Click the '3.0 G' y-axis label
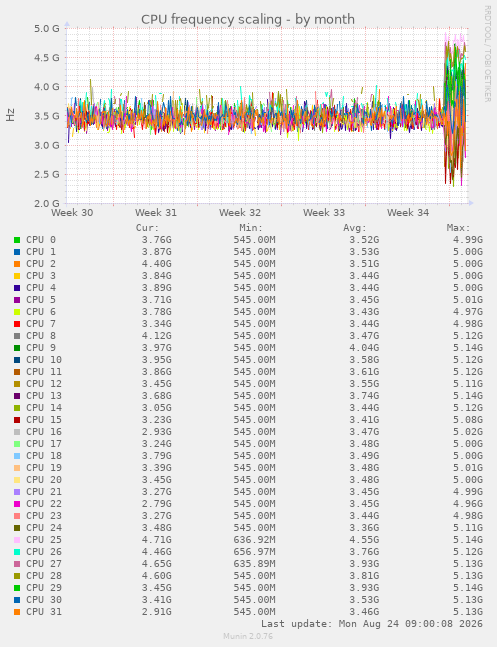The height and width of the screenshot is (647, 497). (x=47, y=145)
